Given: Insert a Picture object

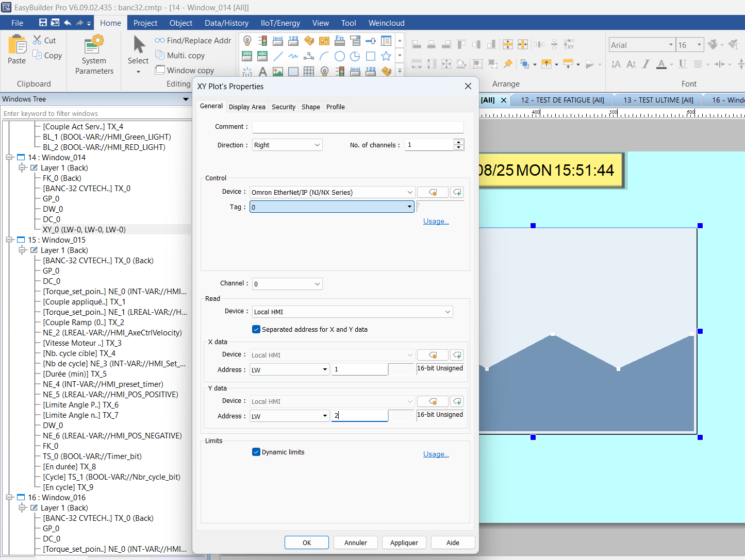Looking at the screenshot, I should click(x=278, y=71).
